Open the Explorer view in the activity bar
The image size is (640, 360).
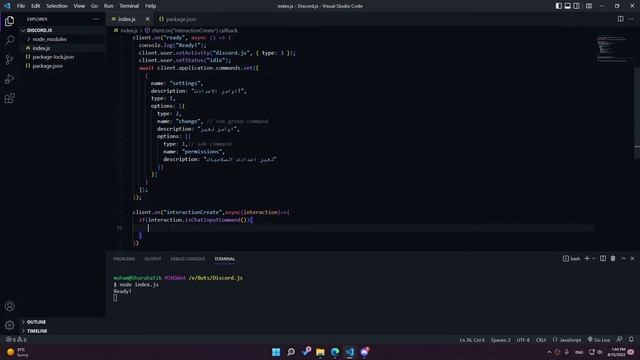9,21
